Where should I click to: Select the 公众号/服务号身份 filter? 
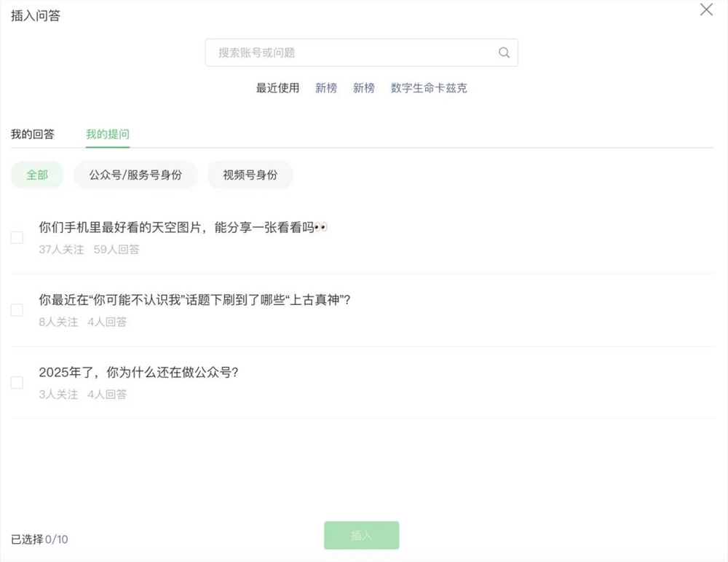(135, 175)
